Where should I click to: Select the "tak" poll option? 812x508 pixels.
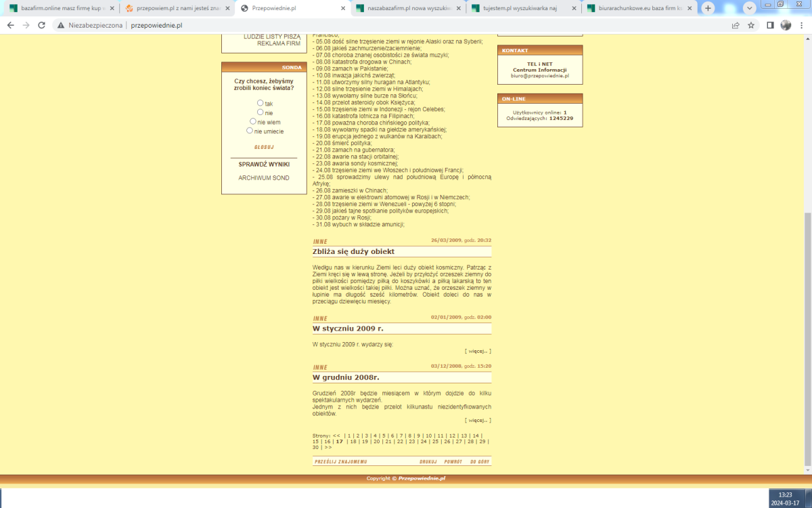pos(261,103)
